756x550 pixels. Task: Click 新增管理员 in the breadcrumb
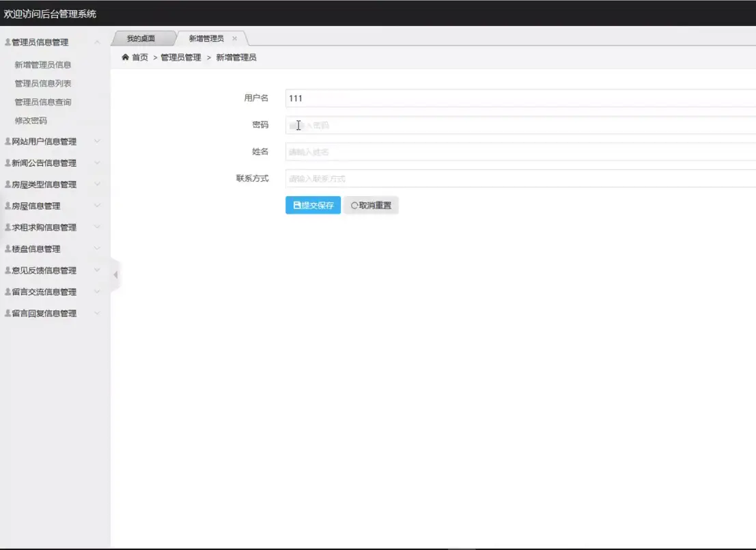[x=236, y=57]
